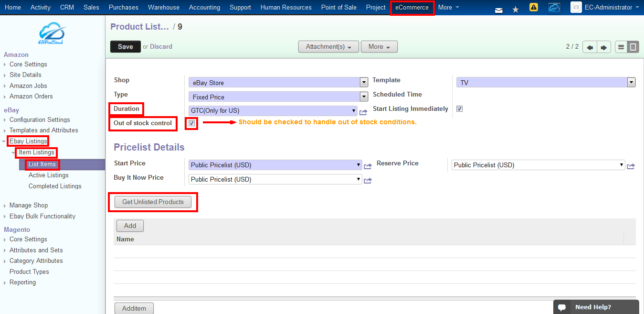The width and height of the screenshot is (644, 314).
Task: Click the star favorites icon
Action: pos(516,9)
